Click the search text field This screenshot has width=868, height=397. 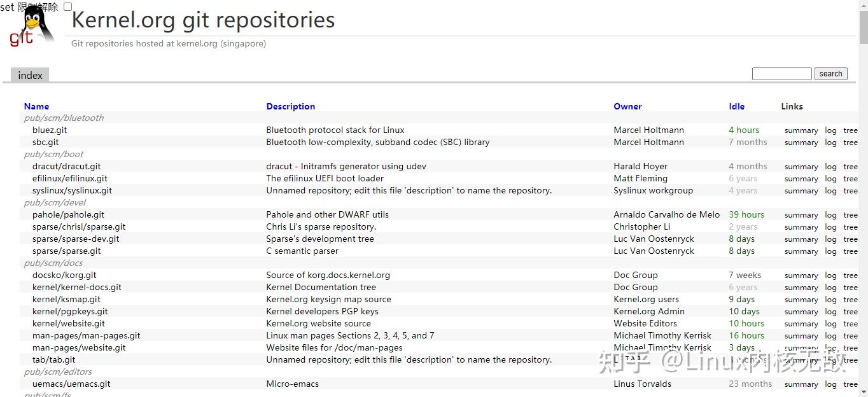(x=781, y=74)
